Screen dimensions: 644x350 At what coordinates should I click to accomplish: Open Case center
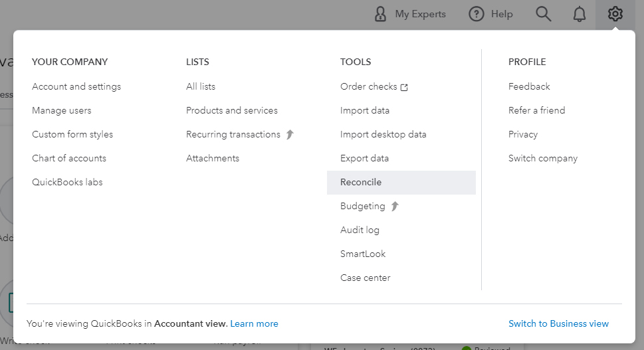(x=365, y=278)
